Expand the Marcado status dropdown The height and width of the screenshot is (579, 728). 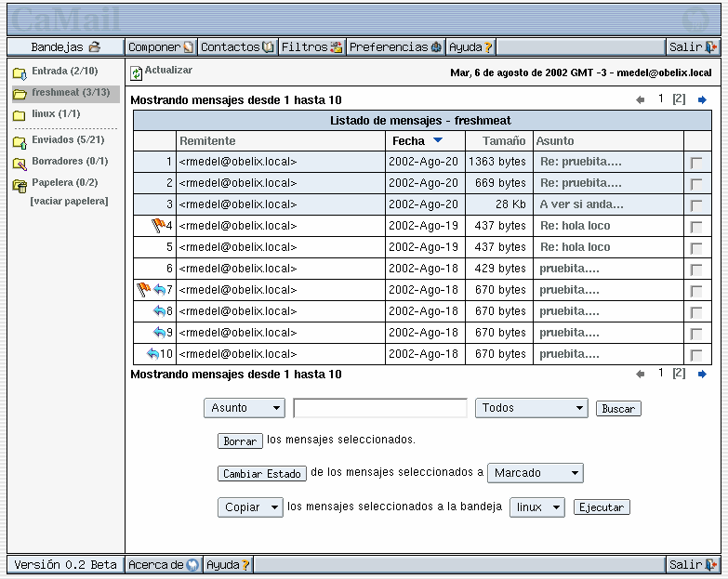(535, 473)
